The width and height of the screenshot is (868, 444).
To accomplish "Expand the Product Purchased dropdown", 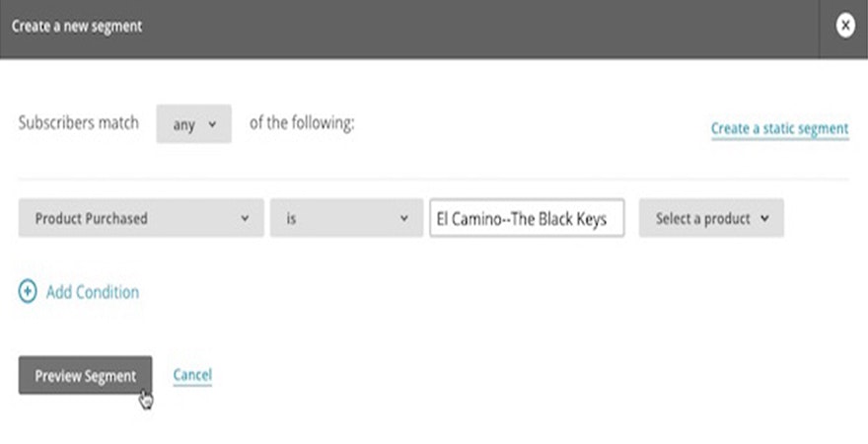I will (x=141, y=218).
